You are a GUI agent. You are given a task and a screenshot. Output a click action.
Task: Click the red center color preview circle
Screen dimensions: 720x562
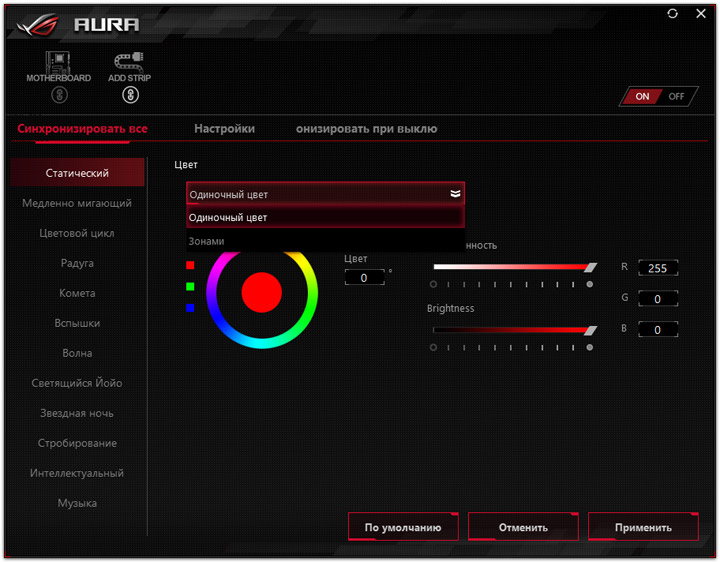[x=261, y=292]
